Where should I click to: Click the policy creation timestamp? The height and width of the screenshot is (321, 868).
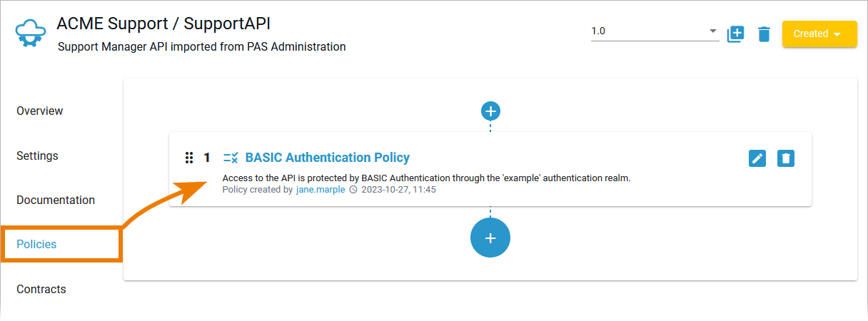click(x=398, y=190)
